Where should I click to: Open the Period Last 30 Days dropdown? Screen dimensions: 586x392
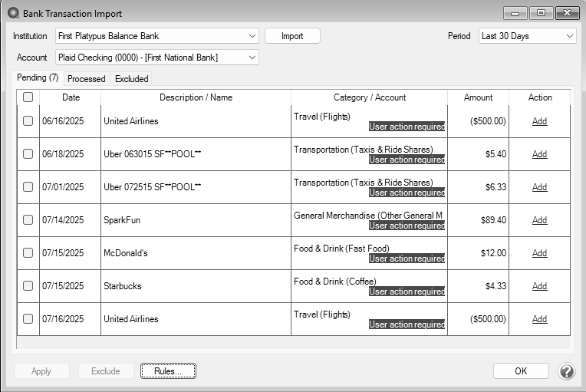(x=526, y=36)
